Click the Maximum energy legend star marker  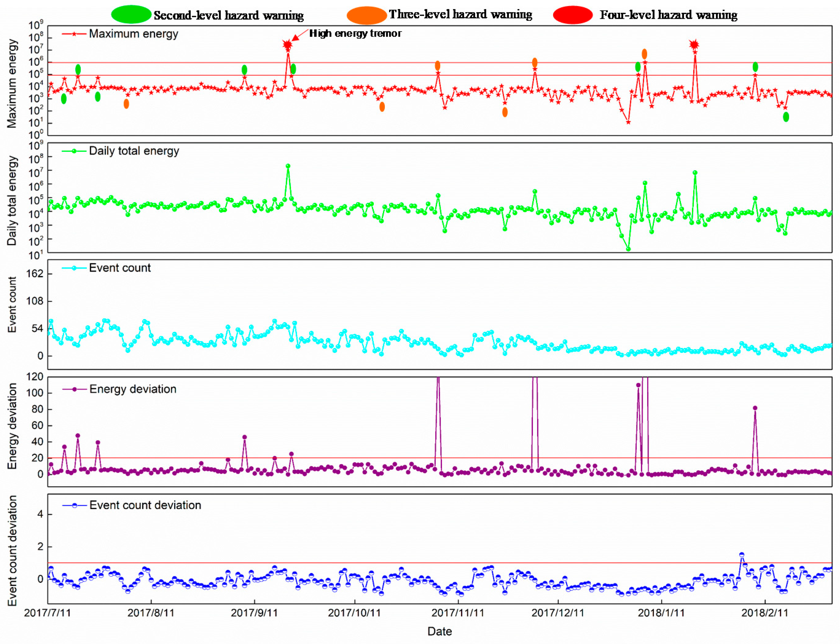tap(74, 34)
